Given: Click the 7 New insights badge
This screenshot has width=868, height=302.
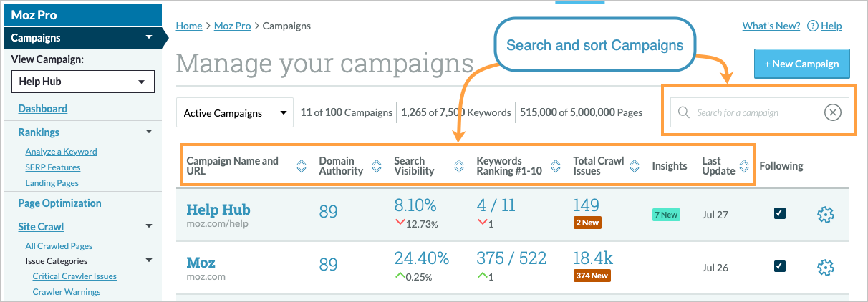Looking at the screenshot, I should coord(665,215).
